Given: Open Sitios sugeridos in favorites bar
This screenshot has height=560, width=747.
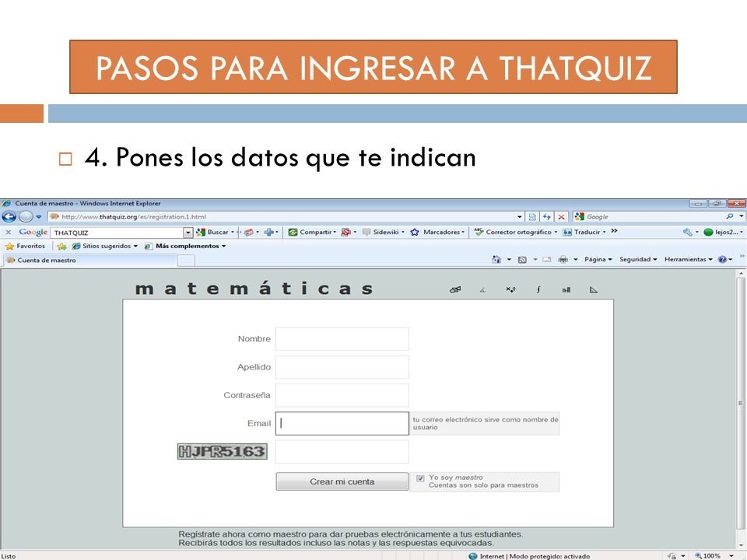Looking at the screenshot, I should tap(104, 247).
